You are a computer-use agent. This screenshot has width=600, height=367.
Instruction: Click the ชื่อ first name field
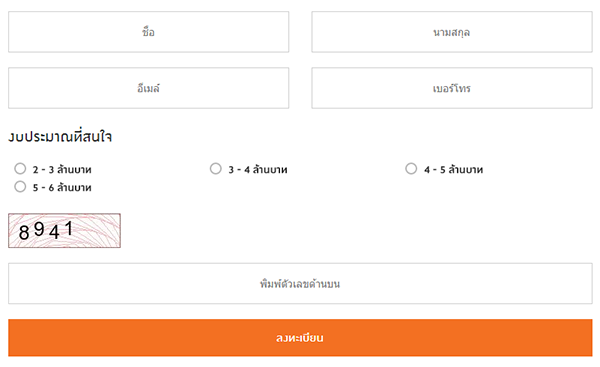tap(148, 32)
